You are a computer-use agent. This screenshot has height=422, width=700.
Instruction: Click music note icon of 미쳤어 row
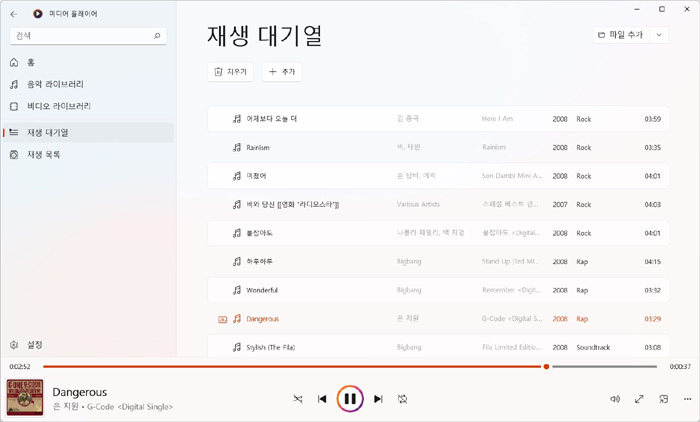[237, 176]
